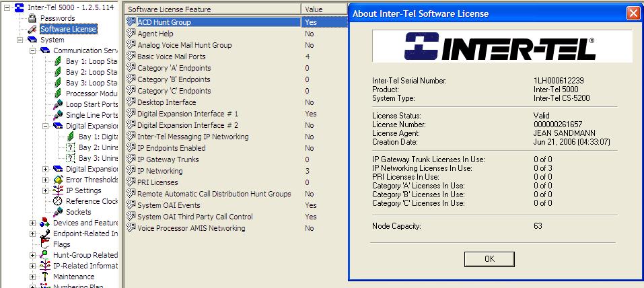
Task: Select the Category 'C' Endpoints row
Action: tap(236, 91)
